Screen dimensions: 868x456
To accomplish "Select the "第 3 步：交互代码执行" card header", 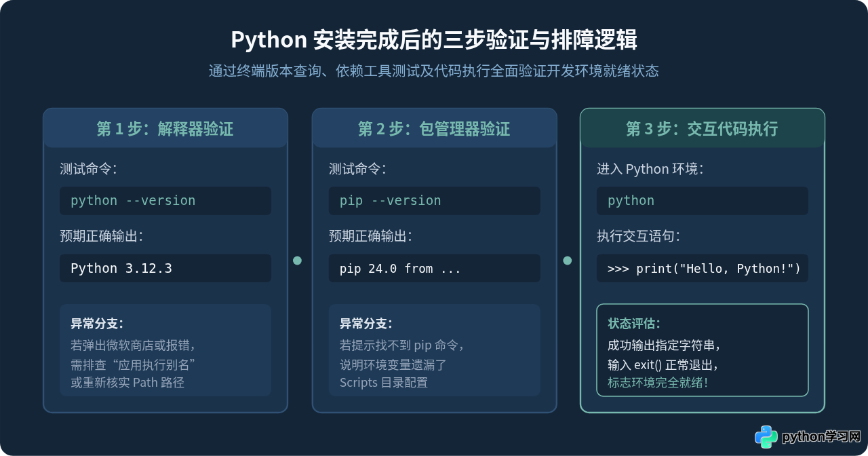I will (703, 128).
